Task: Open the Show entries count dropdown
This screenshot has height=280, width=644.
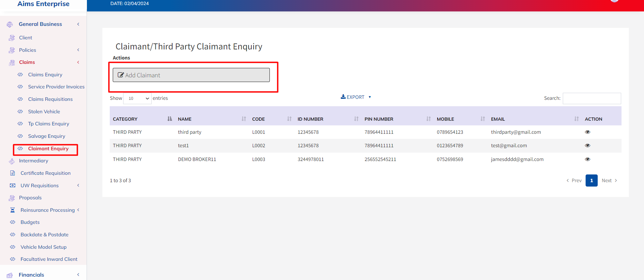Action: (137, 98)
